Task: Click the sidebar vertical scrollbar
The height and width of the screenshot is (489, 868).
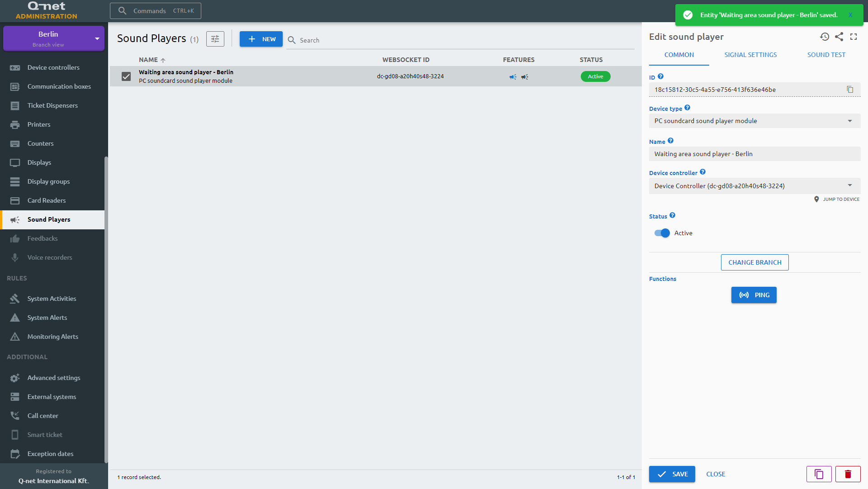Action: [106, 310]
